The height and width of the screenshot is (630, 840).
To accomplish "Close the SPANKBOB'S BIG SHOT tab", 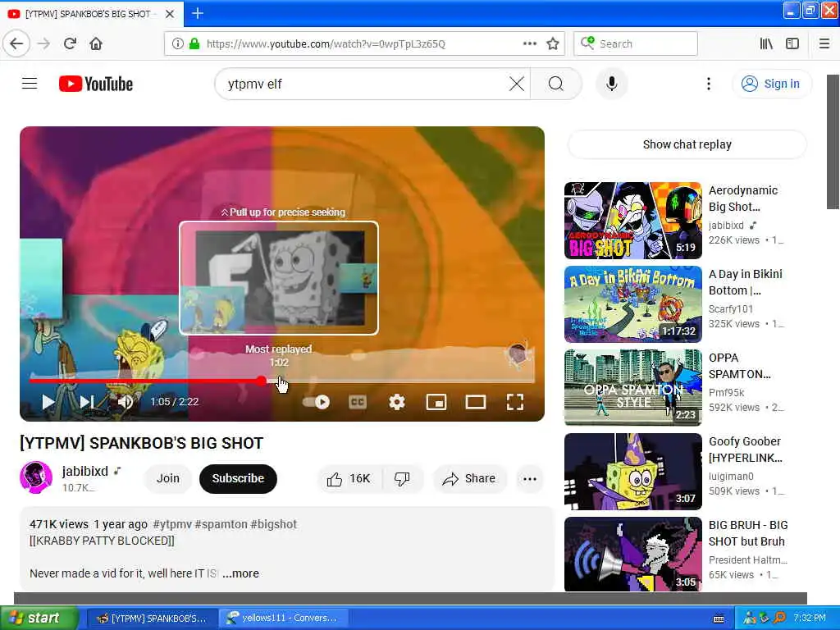I will point(169,14).
